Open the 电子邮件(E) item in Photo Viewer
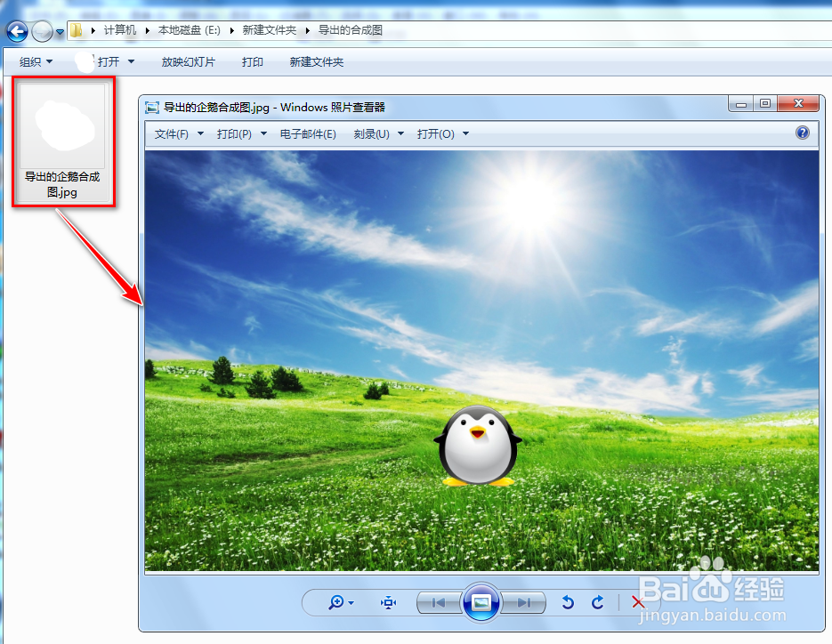 click(308, 134)
